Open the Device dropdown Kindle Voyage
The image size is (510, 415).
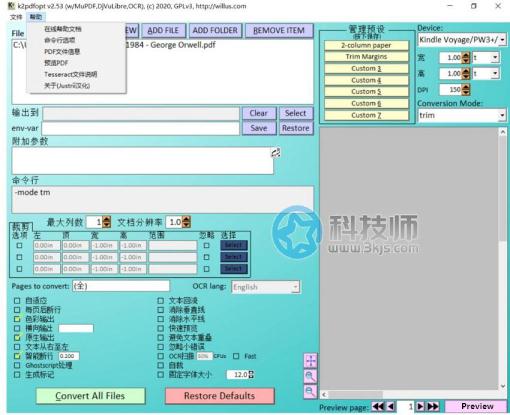click(x=462, y=40)
